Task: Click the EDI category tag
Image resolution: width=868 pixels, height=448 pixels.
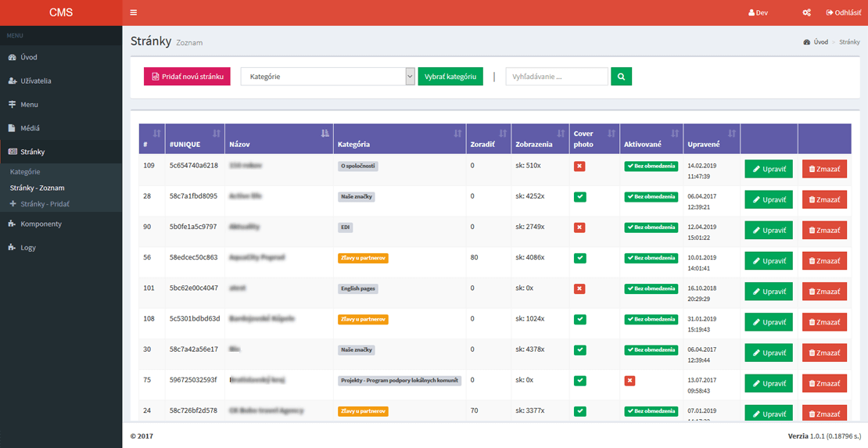Action: click(x=345, y=228)
